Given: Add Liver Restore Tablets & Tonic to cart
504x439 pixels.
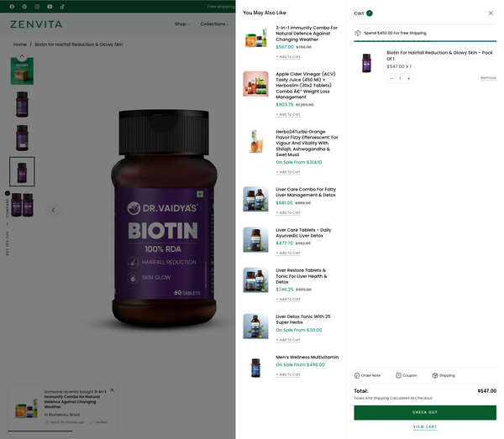Looking at the screenshot, I should (288, 300).
